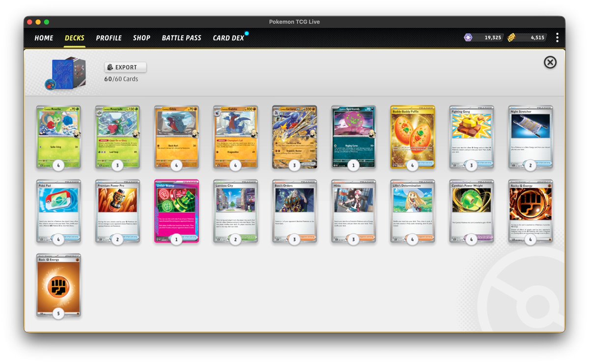Select the Premium Power Pro card

(117, 211)
